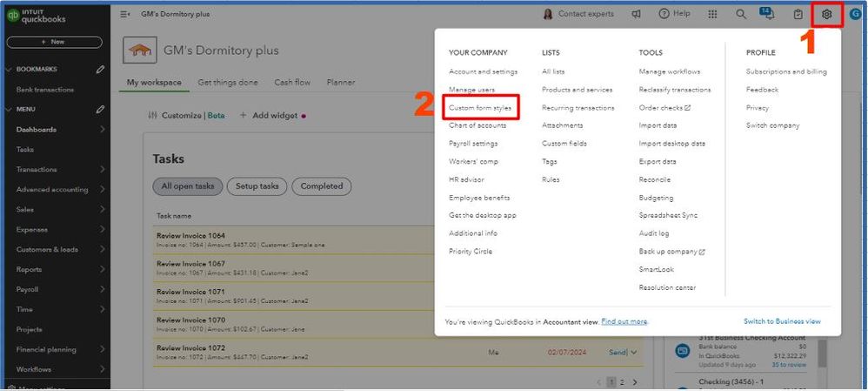Click Contact experts avatar
The width and height of the screenshot is (868, 391).
pyautogui.click(x=547, y=15)
